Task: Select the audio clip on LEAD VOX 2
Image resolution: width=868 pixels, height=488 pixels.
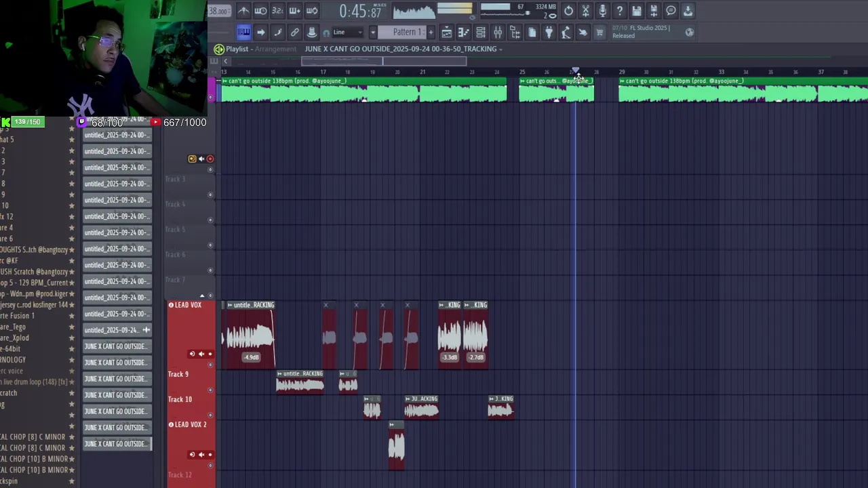Action: click(397, 445)
